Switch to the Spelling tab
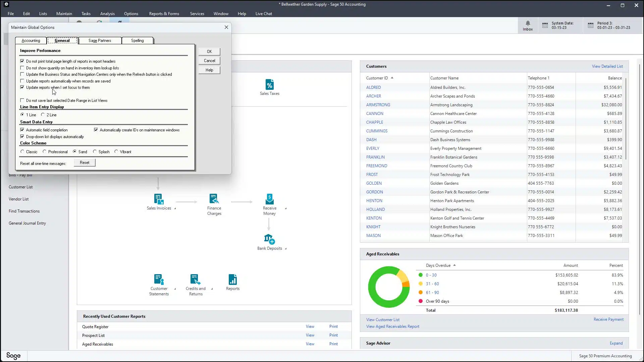Screen dimensions: 644x362 point(137,41)
